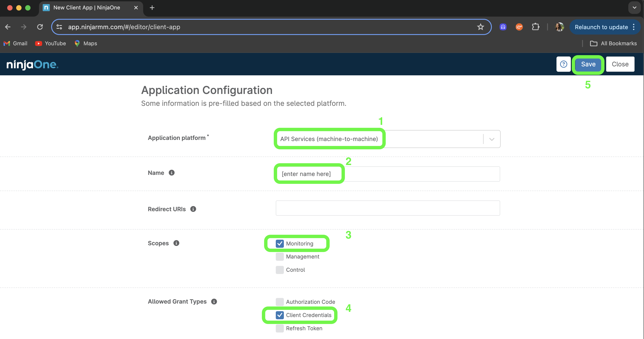Open the browser extensions puzzle icon

[535, 27]
